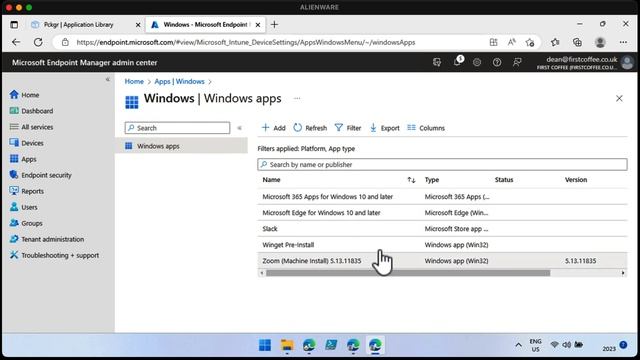Add a new Windows app
The image size is (640, 360).
pyautogui.click(x=273, y=128)
